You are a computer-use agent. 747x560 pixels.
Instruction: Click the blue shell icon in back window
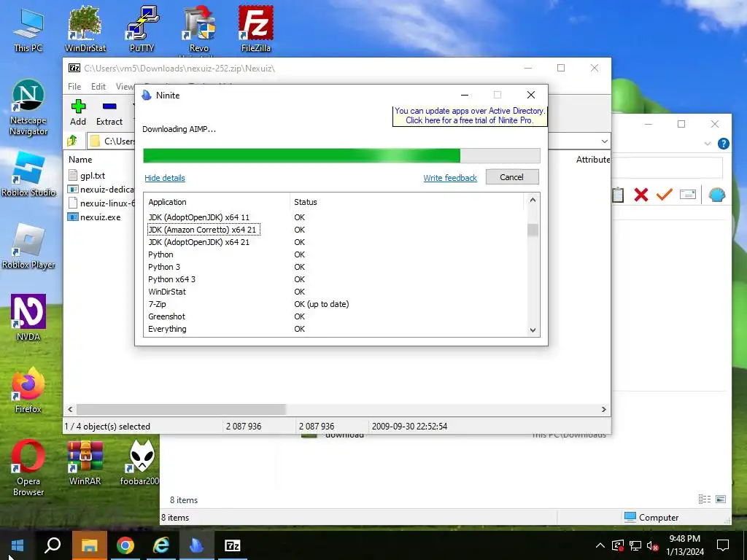coord(716,194)
